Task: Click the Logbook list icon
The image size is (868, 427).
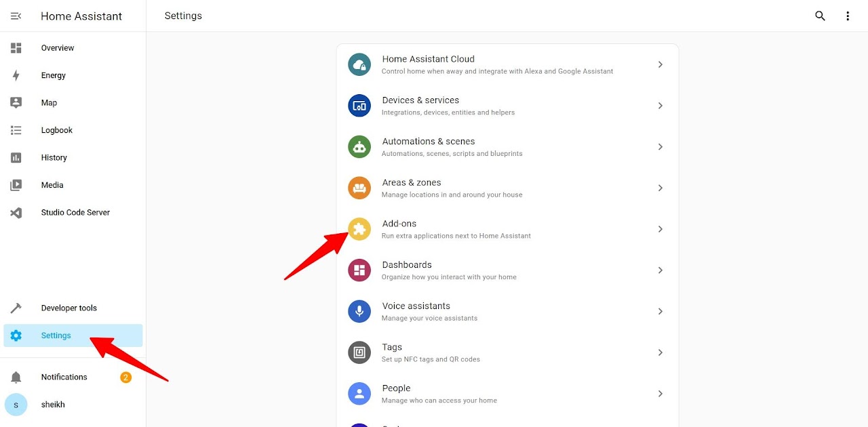Action: pos(16,130)
